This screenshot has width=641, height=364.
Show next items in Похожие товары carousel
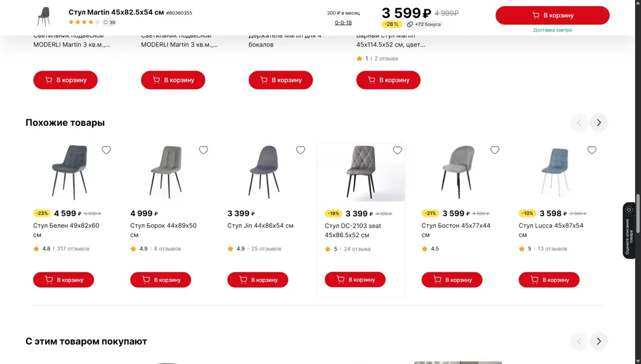point(599,122)
